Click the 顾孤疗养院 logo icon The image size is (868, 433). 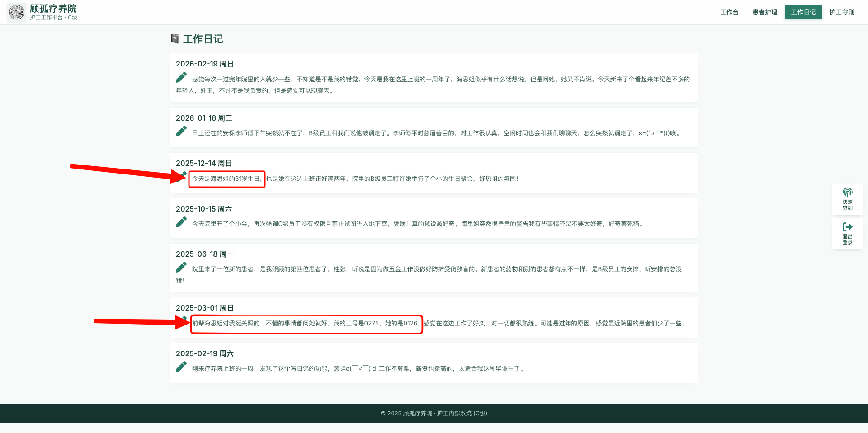[17, 12]
